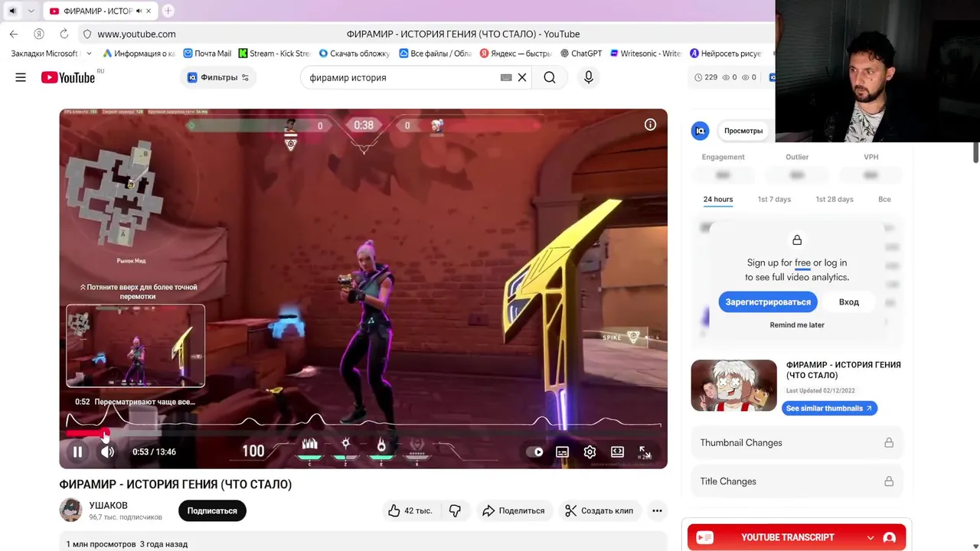Clear the search query with X
The height and width of the screenshot is (551, 980).
[522, 77]
